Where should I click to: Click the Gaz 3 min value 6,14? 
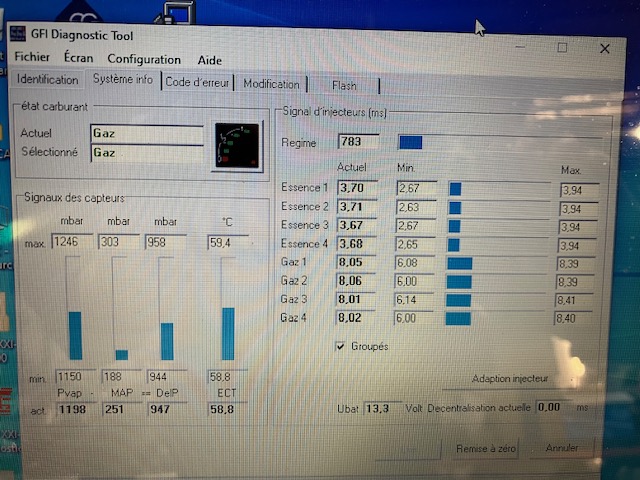point(413,300)
